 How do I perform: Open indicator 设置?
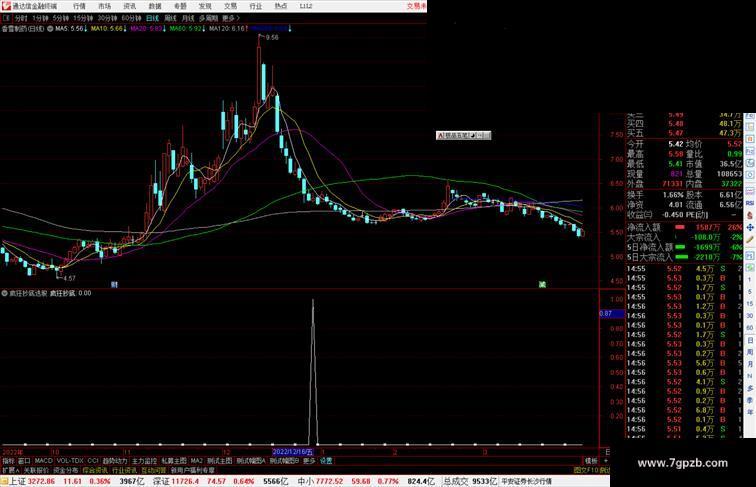[326, 461]
